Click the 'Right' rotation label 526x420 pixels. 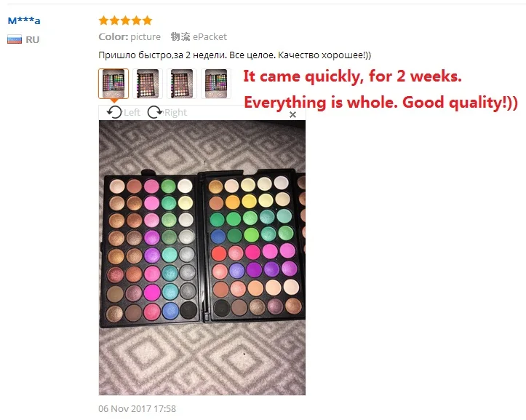pyautogui.click(x=175, y=113)
